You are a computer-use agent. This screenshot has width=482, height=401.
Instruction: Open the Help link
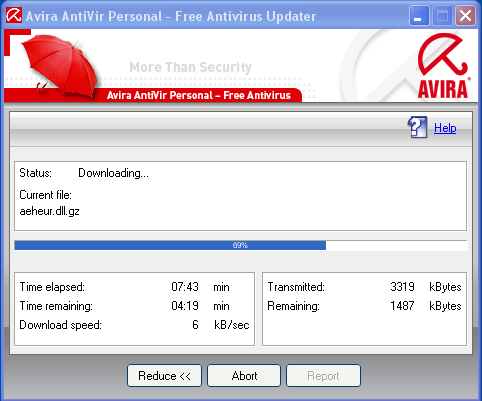[445, 128]
